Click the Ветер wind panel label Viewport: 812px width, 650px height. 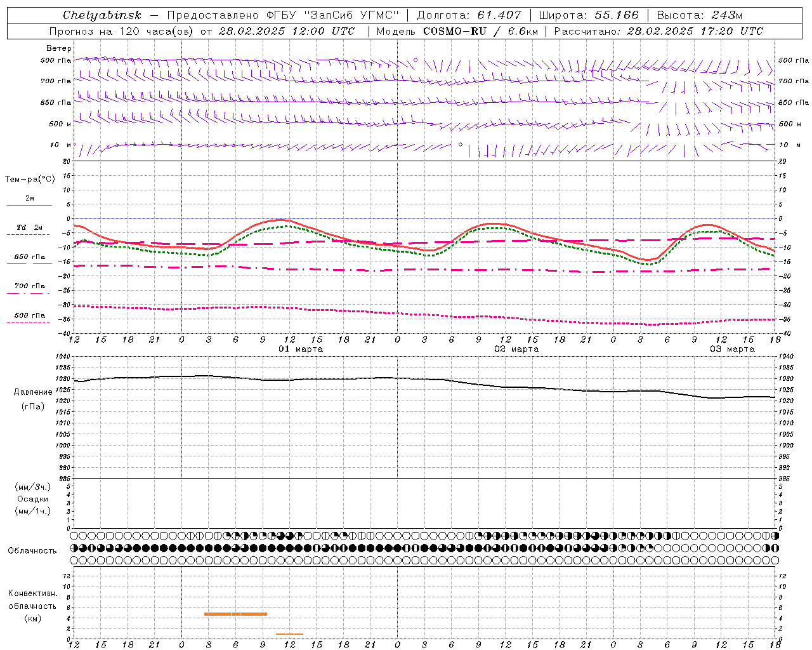tap(59, 48)
